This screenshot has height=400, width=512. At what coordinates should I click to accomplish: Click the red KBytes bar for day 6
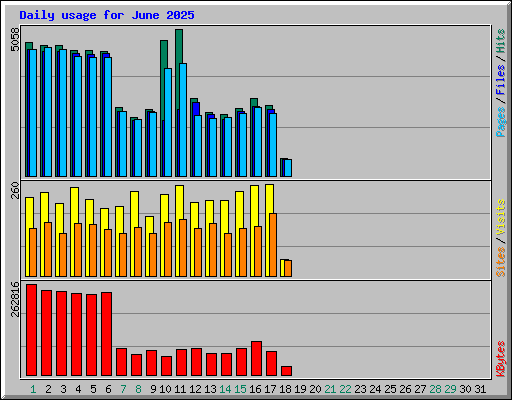[107, 334]
